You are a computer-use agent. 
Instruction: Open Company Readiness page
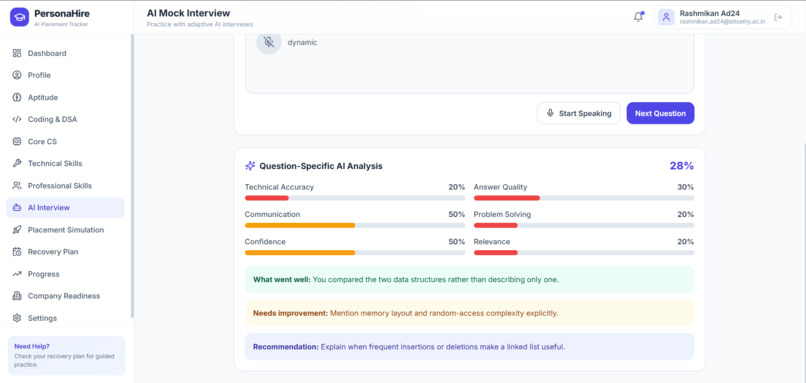65,296
